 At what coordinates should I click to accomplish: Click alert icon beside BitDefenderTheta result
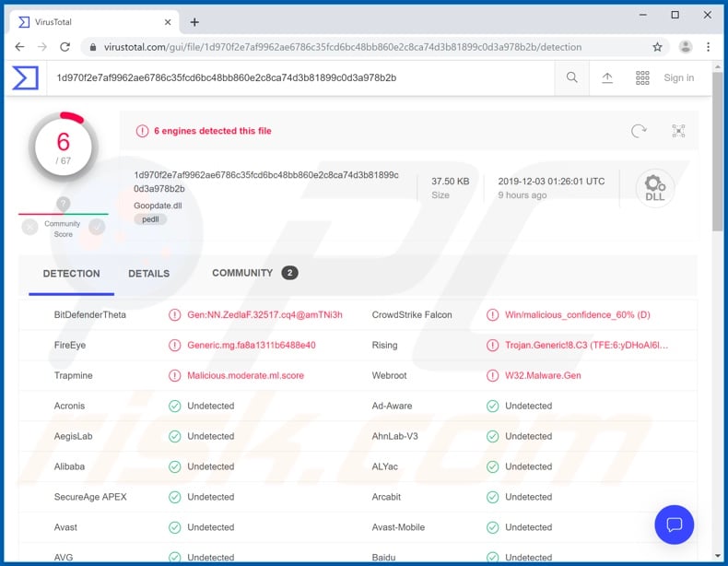174,315
